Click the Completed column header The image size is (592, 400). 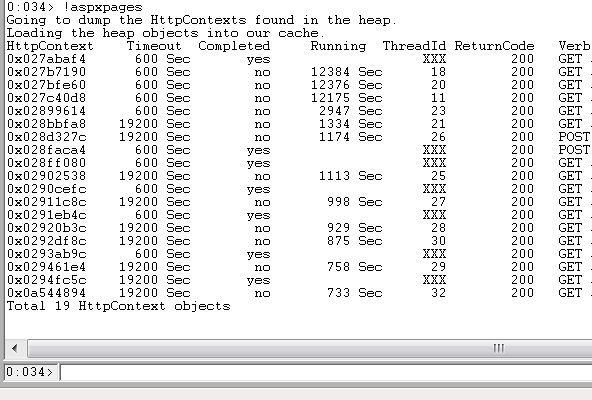234,46
